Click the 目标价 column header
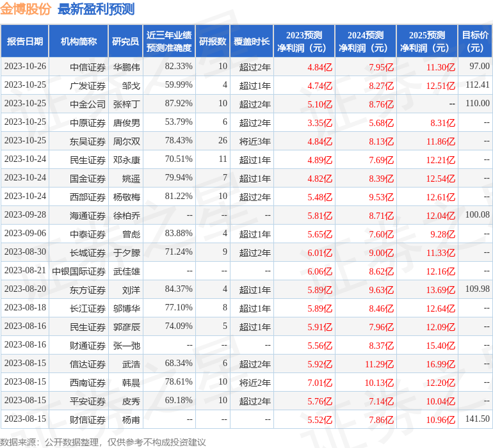 475,41
